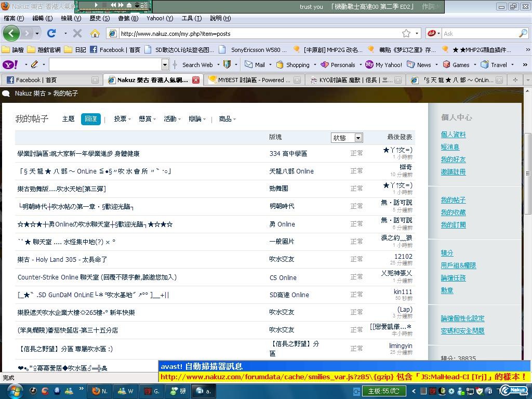
Task: Click the Yahoo! logo on the toolbar
Action: click(10, 64)
